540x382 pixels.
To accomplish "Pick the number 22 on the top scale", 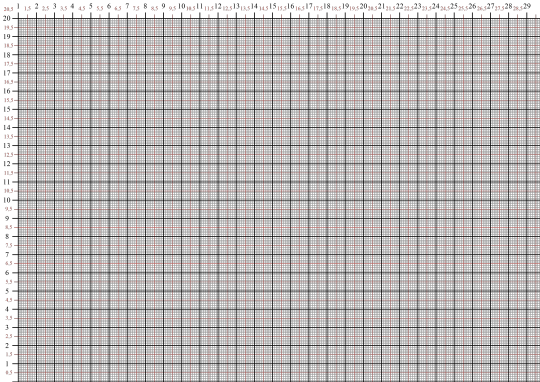I will click(399, 6).
